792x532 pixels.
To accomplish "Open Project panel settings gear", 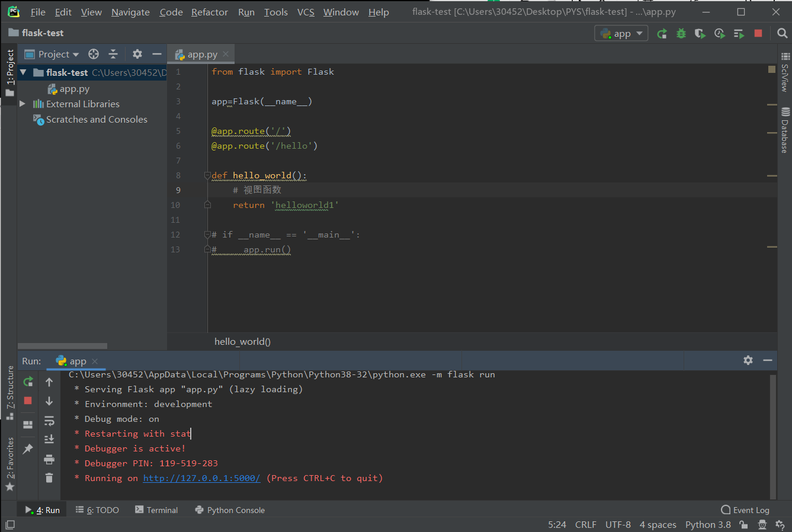I will coord(137,54).
